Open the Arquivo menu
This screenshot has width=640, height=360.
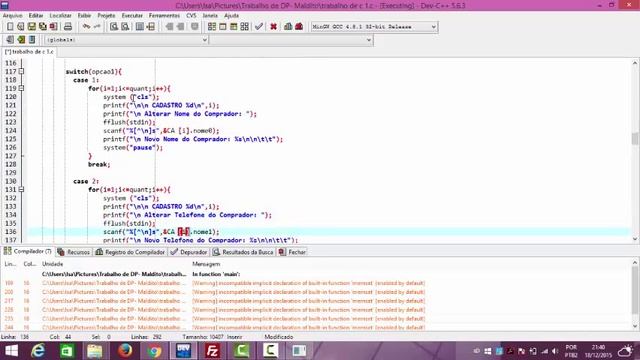click(x=13, y=16)
